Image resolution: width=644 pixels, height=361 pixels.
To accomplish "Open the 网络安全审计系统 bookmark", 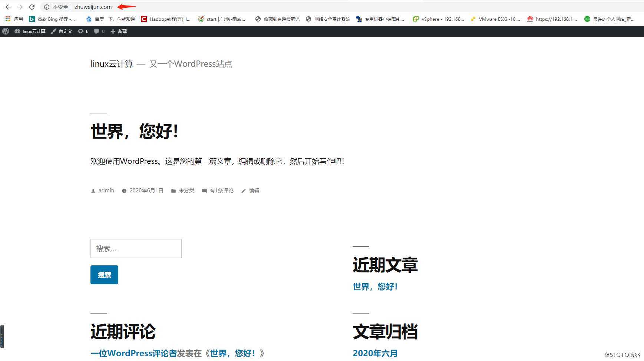I will (328, 19).
